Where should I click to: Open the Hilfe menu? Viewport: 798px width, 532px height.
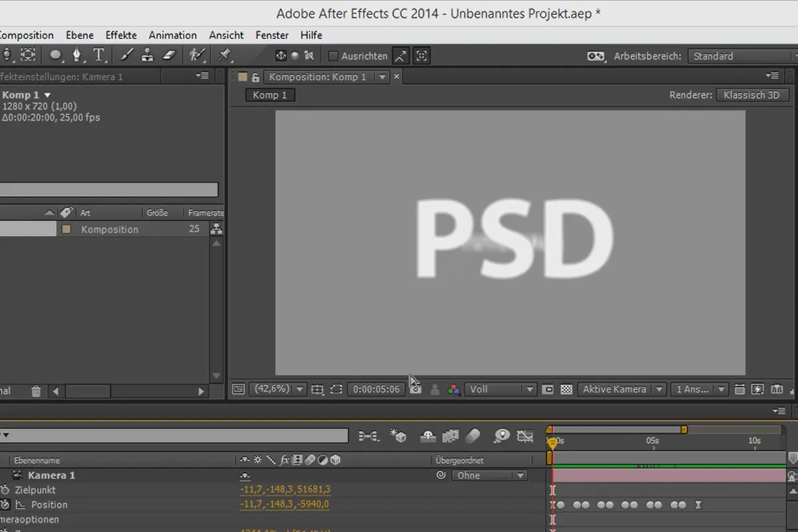(311, 35)
